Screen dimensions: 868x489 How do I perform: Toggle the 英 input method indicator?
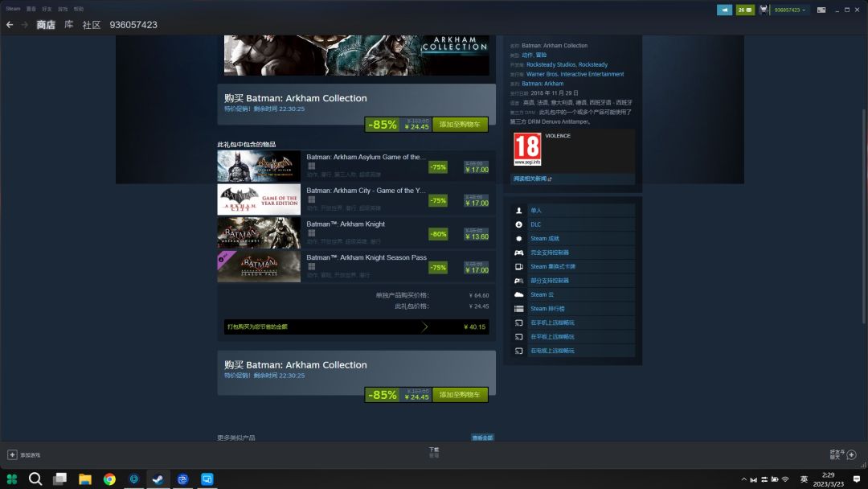tap(804, 479)
